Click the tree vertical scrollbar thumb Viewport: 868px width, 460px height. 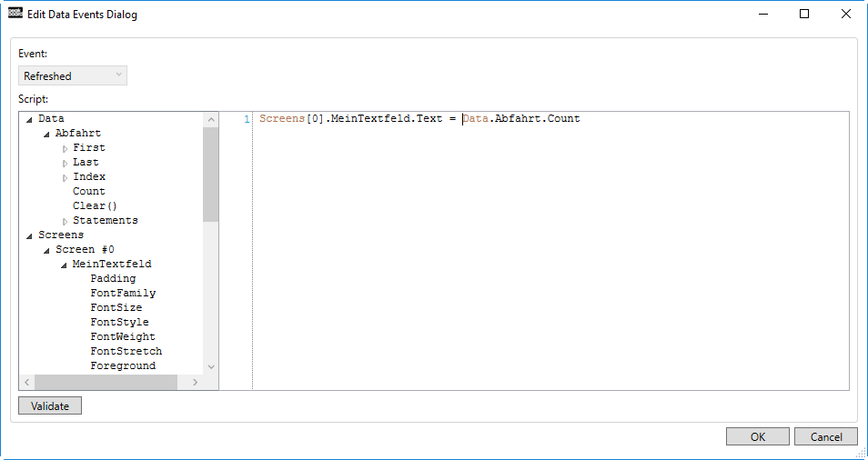tap(211, 175)
